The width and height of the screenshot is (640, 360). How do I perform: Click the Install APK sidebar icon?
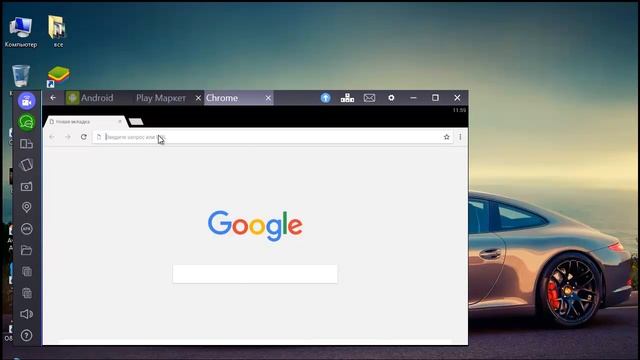27,229
